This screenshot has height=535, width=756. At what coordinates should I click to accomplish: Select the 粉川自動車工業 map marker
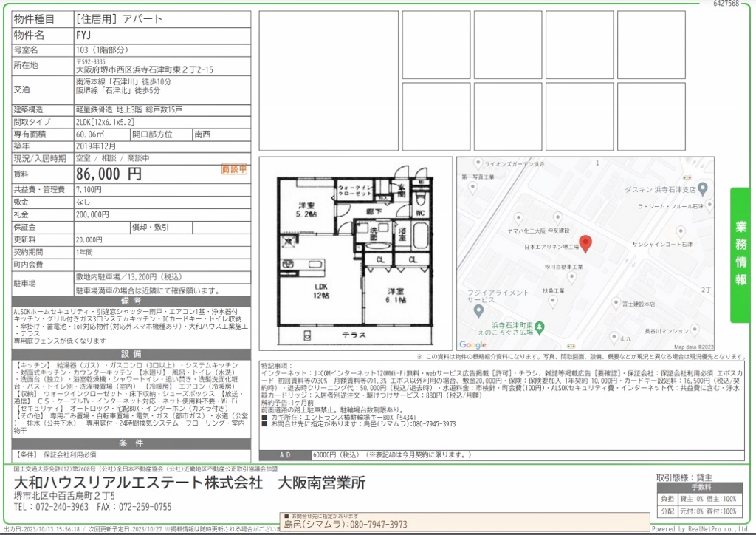pos(571,277)
